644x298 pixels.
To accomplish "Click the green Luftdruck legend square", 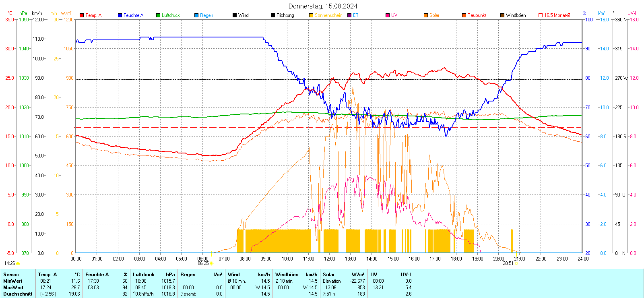I will (x=158, y=15).
